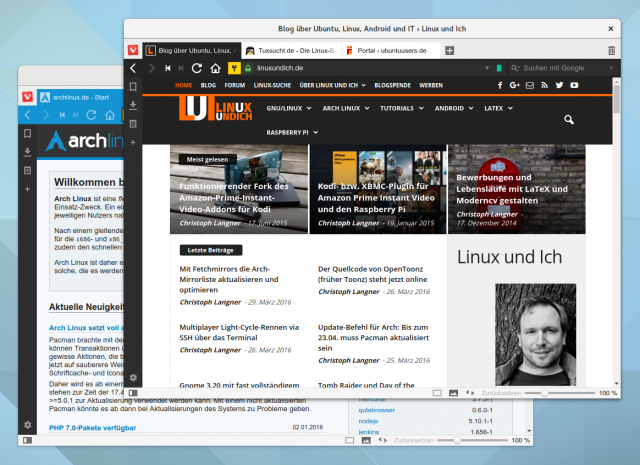Open the BLOG menu item

[208, 85]
